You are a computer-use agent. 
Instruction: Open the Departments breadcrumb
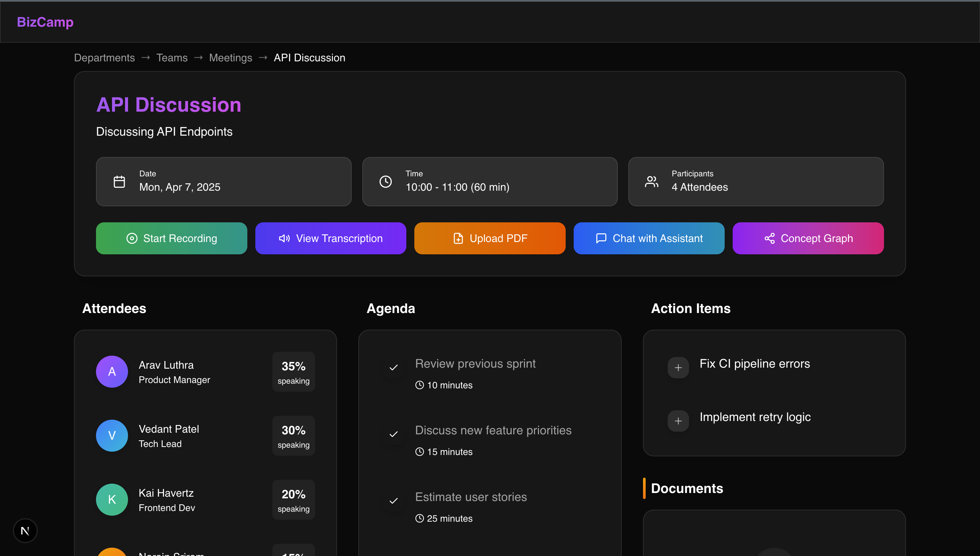pyautogui.click(x=104, y=58)
